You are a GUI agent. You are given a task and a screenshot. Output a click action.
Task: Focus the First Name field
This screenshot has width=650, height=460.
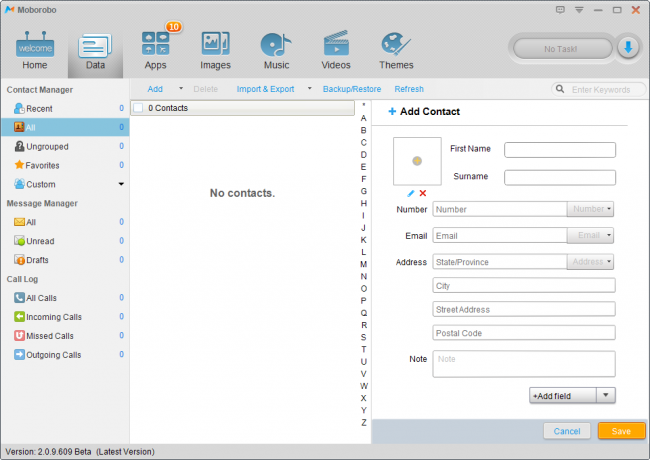(560, 150)
